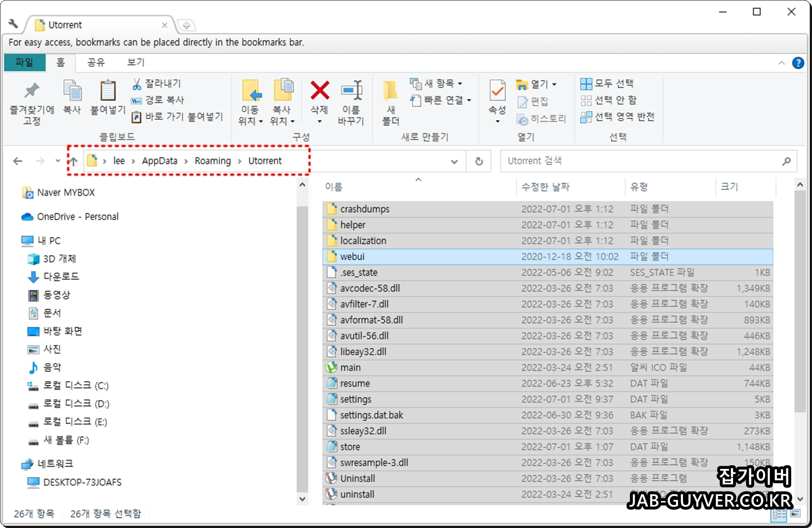This screenshot has width=812, height=528.
Task: Click the Refresh button
Action: 479,162
